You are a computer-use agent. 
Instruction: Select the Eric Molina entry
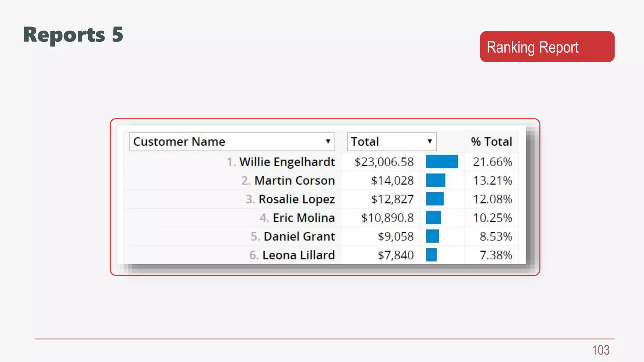point(303,218)
